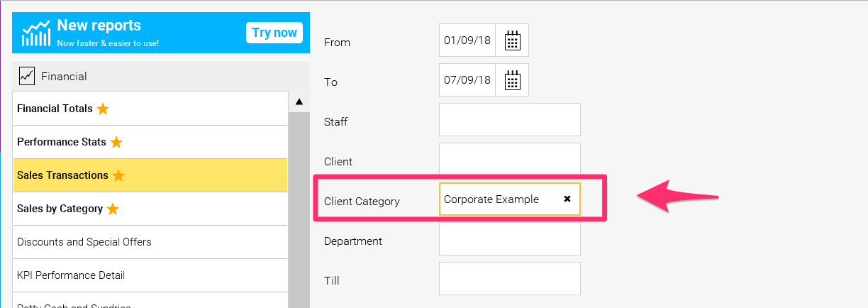Click the report list scroll-up arrow

click(299, 101)
